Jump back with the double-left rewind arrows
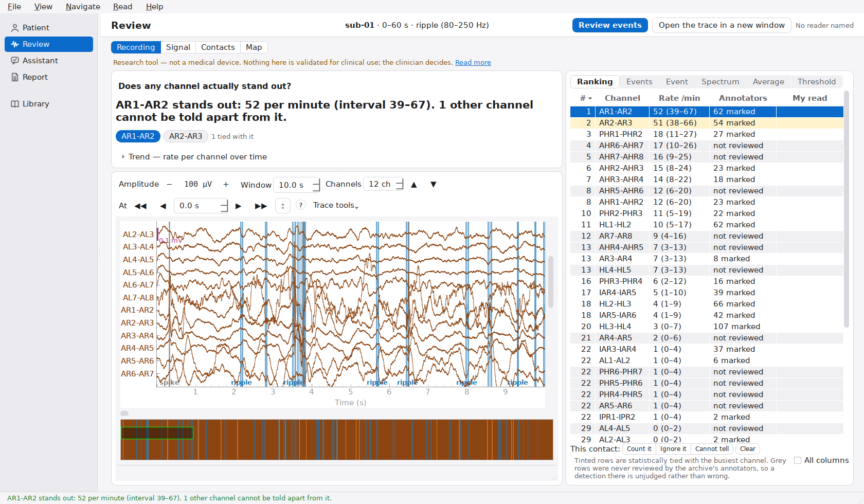The width and height of the screenshot is (864, 504). 140,206
